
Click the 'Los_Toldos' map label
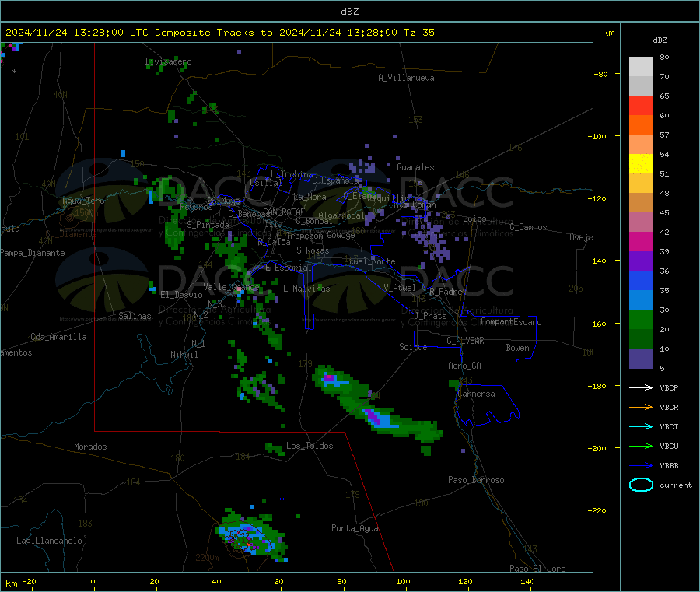(x=310, y=446)
